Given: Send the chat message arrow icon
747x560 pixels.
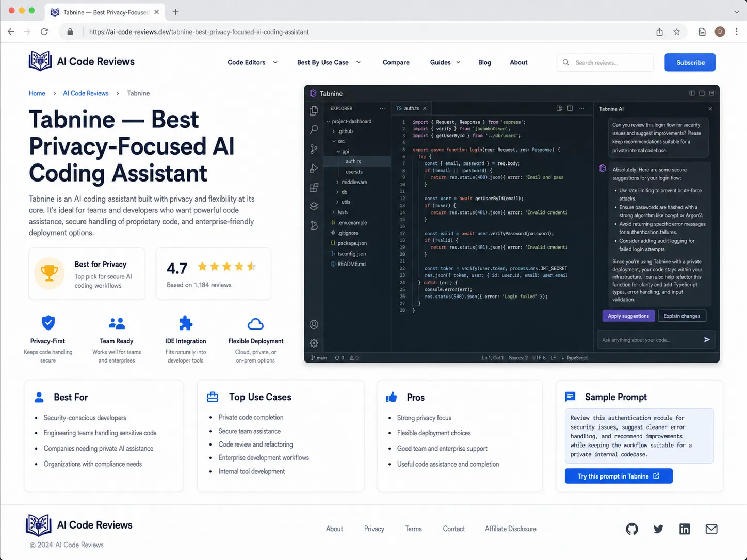Looking at the screenshot, I should tap(707, 340).
